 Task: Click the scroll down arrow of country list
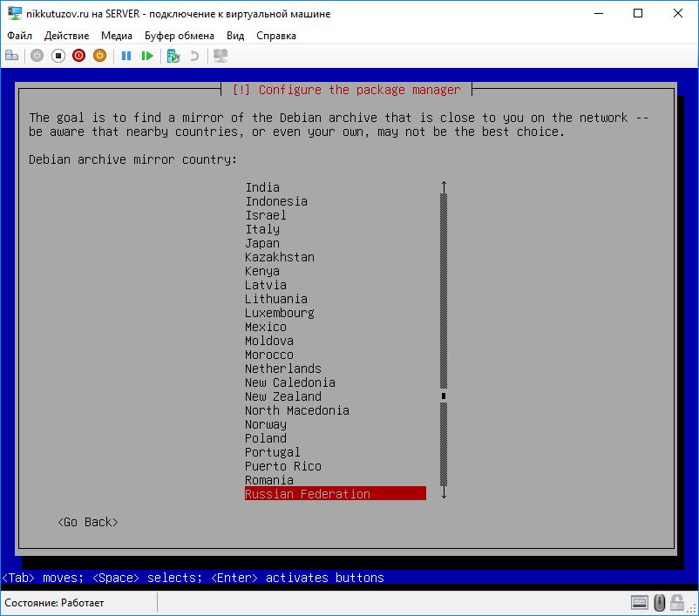click(444, 493)
